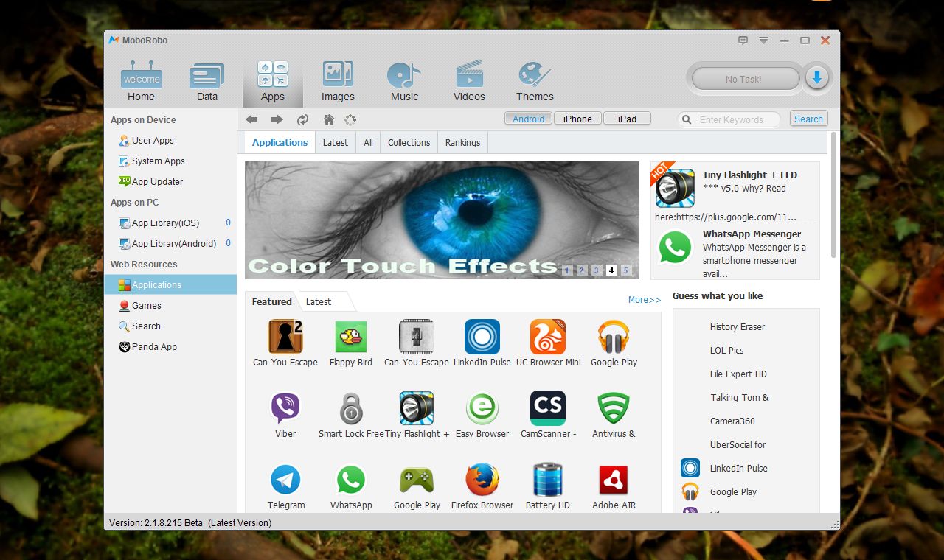Open the Music section
Image resolution: width=944 pixels, height=560 pixels.
tap(404, 83)
